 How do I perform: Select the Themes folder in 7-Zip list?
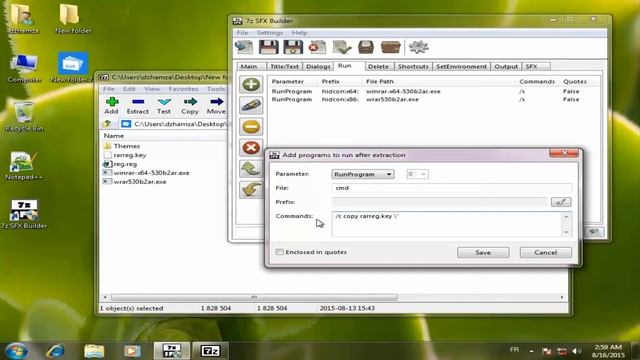[127, 146]
